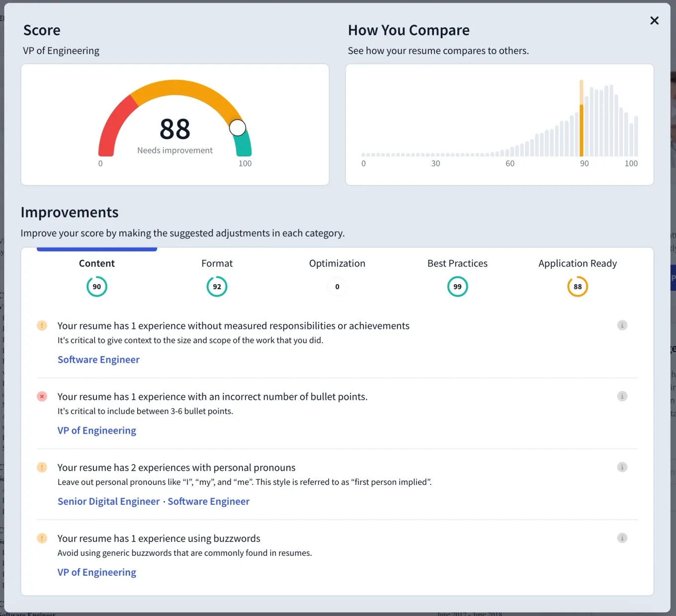This screenshot has width=676, height=616.
Task: Open VP of Engineering link under bullet points
Action: point(97,431)
